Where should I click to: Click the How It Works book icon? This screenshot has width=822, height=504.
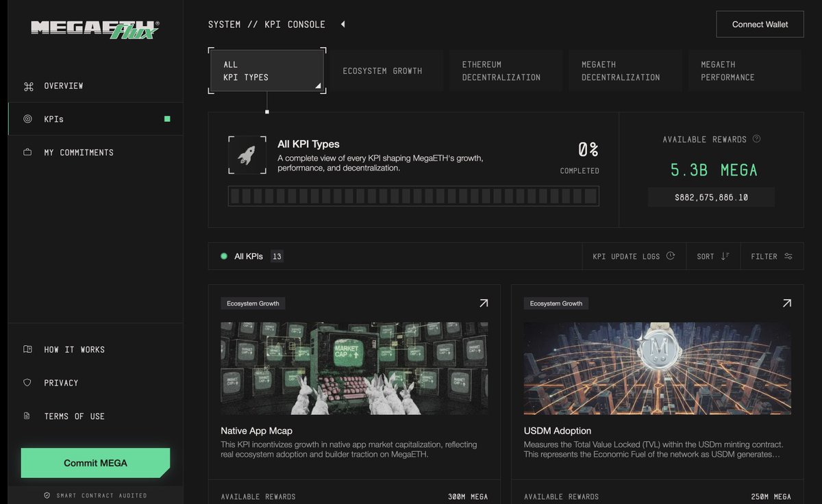pyautogui.click(x=27, y=349)
